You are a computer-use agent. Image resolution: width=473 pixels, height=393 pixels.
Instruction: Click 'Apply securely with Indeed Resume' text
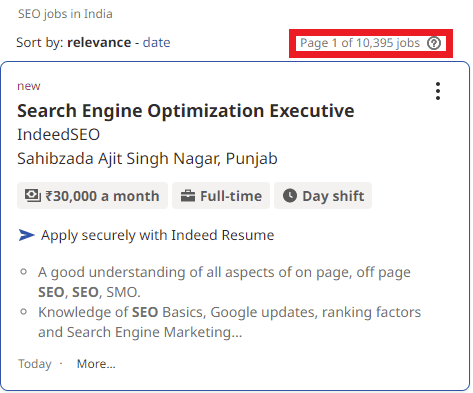coord(158,235)
